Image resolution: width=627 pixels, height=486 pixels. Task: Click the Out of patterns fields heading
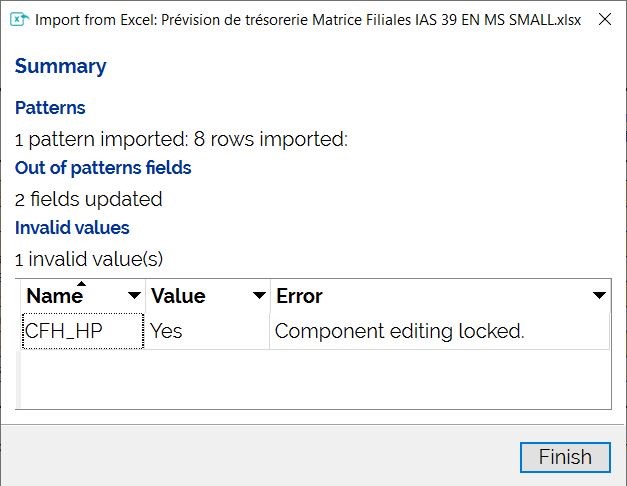[103, 168]
